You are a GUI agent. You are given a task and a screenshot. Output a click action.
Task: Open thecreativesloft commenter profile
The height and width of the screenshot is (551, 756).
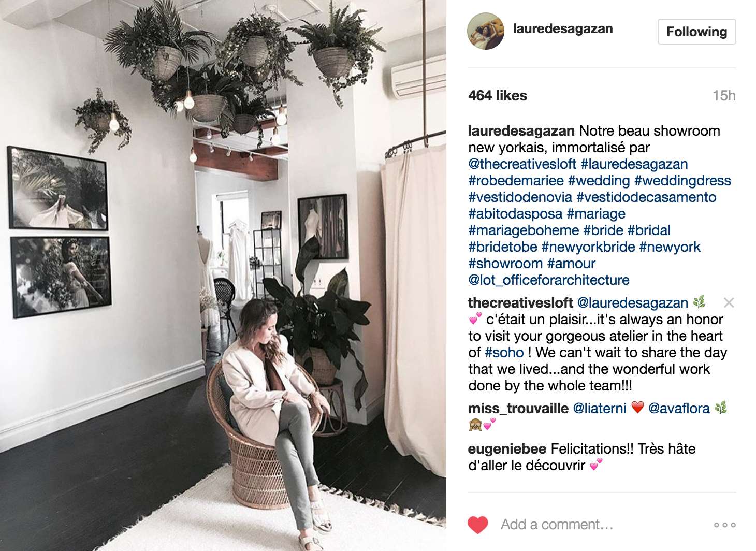pyautogui.click(x=520, y=303)
